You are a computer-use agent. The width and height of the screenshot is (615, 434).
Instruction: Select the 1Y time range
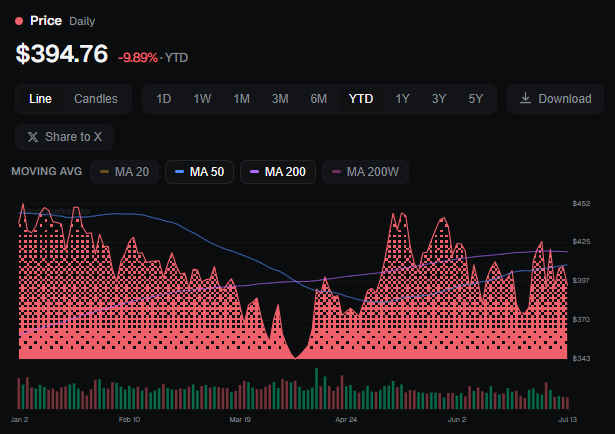point(402,99)
